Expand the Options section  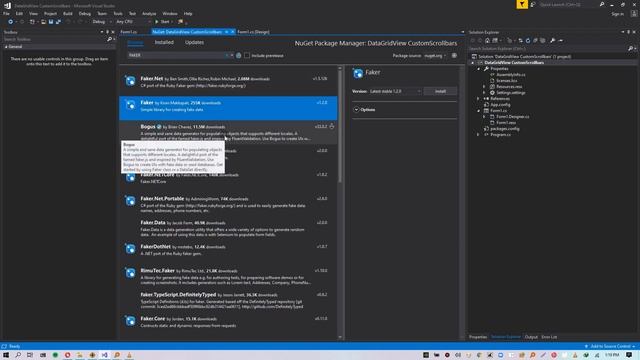[x=356, y=109]
